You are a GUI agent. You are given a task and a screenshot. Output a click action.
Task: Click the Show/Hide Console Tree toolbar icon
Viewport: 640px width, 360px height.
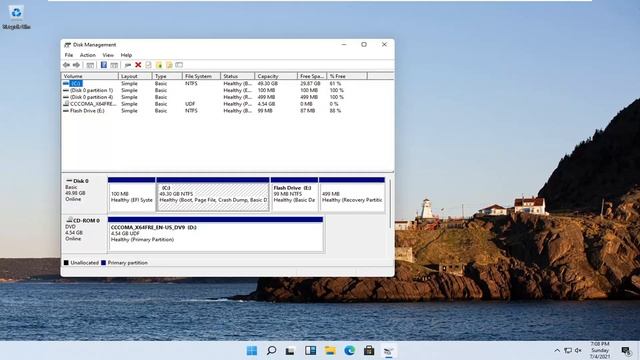90,65
